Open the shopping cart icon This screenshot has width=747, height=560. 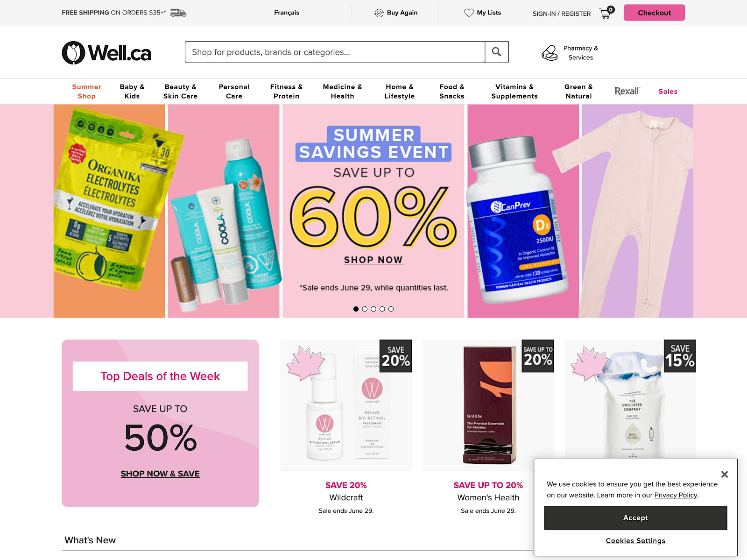[x=606, y=13]
